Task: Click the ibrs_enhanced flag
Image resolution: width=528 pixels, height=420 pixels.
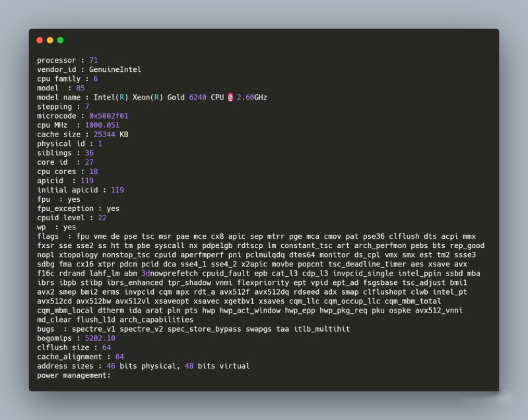Action: 135,283
